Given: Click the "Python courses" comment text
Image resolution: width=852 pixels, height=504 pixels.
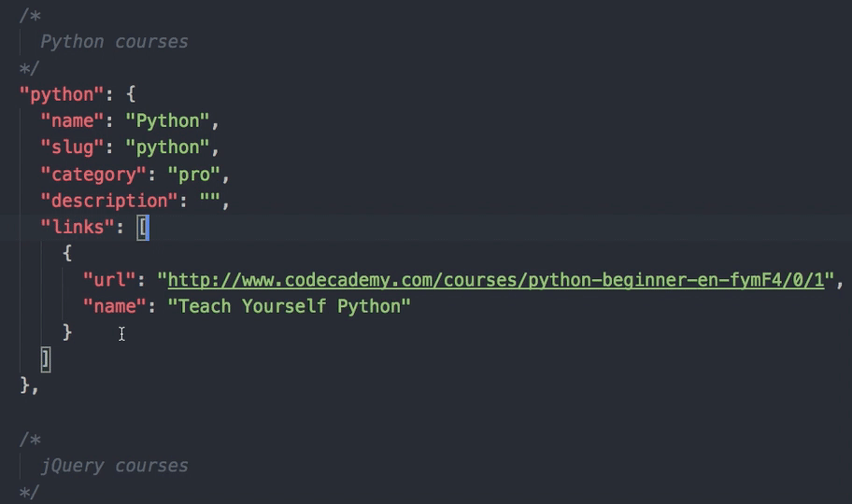Looking at the screenshot, I should point(114,42).
